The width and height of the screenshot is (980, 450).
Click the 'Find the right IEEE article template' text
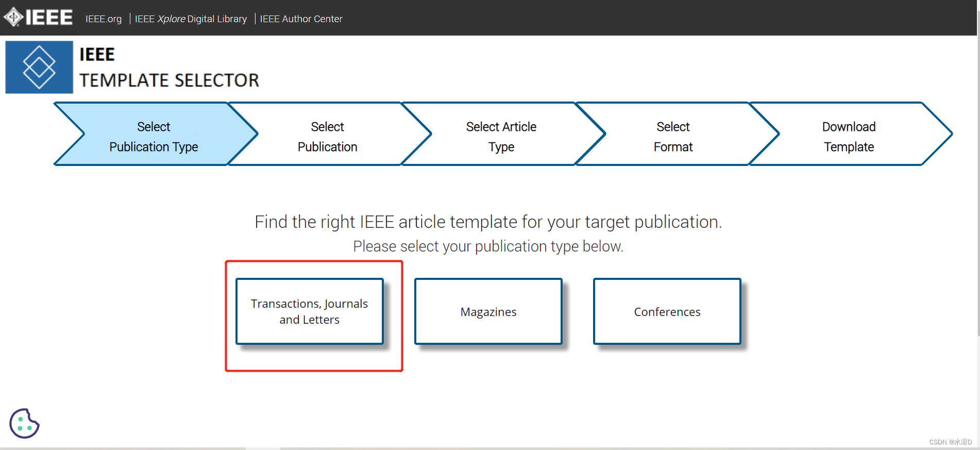(488, 222)
